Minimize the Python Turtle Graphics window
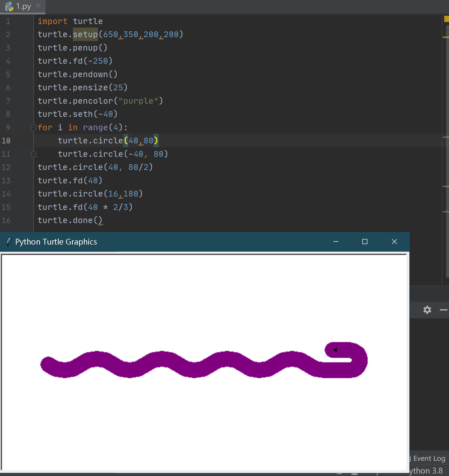Image resolution: width=449 pixels, height=476 pixels. click(x=336, y=242)
